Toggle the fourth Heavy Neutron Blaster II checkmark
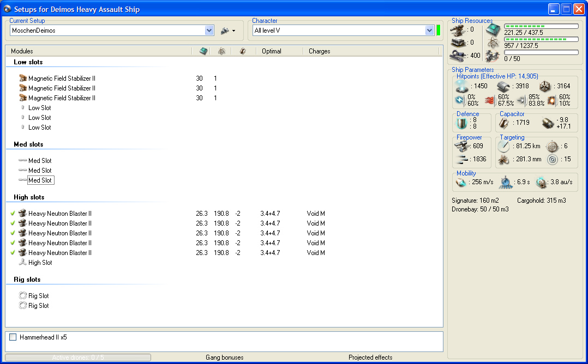The width and height of the screenshot is (588, 364). click(x=13, y=242)
